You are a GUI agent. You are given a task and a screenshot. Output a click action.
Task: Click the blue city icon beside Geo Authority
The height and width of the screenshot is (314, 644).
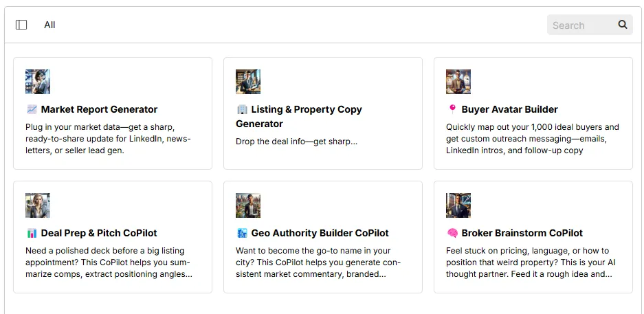coord(242,233)
